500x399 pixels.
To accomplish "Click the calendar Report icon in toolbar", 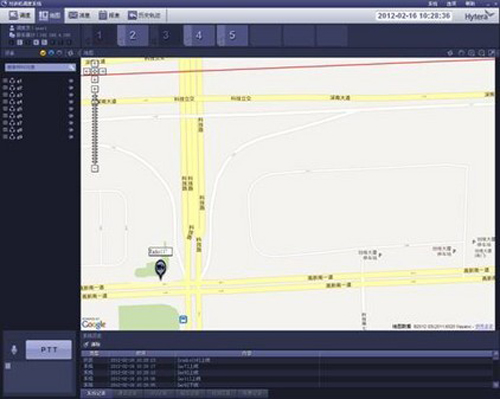I will click(103, 15).
